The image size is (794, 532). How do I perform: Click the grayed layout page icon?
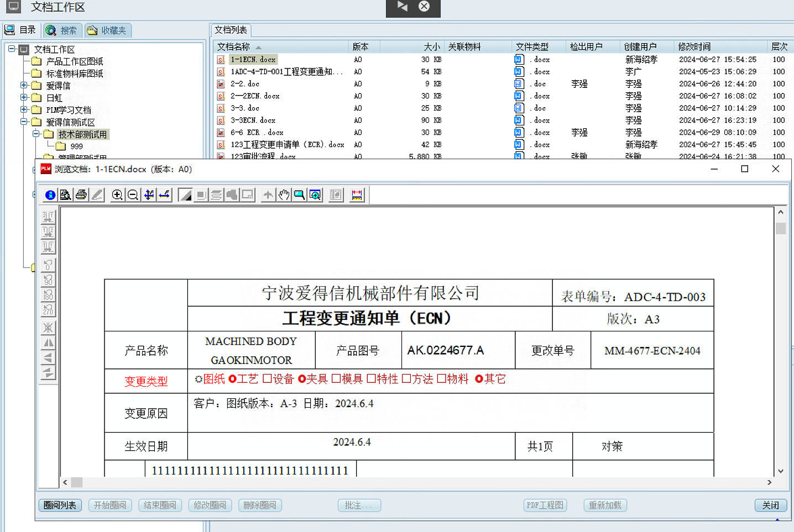[x=336, y=195]
